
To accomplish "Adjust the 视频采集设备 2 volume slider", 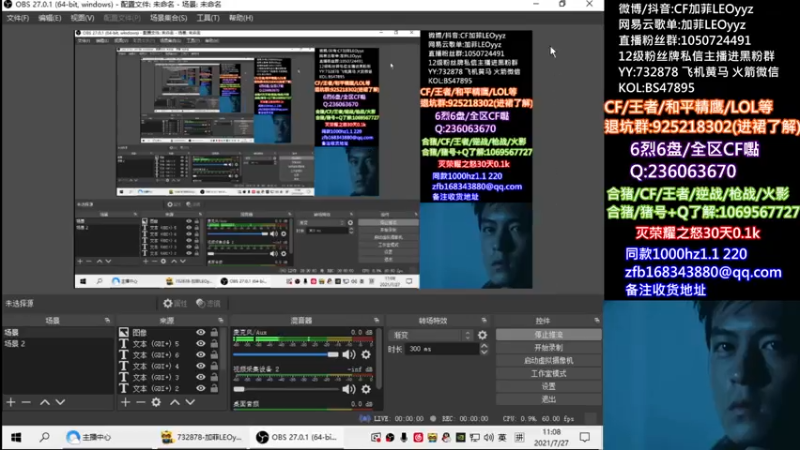I will click(x=286, y=389).
